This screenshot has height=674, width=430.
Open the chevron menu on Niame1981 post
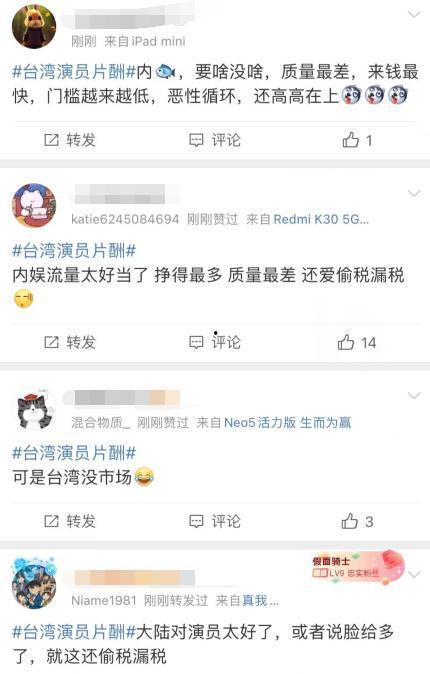click(415, 574)
